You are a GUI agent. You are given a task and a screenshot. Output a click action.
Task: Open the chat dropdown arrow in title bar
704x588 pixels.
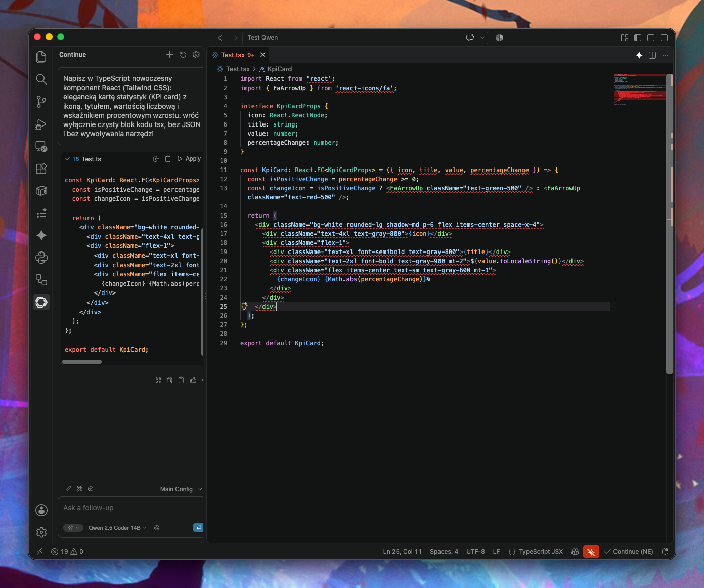(x=482, y=38)
